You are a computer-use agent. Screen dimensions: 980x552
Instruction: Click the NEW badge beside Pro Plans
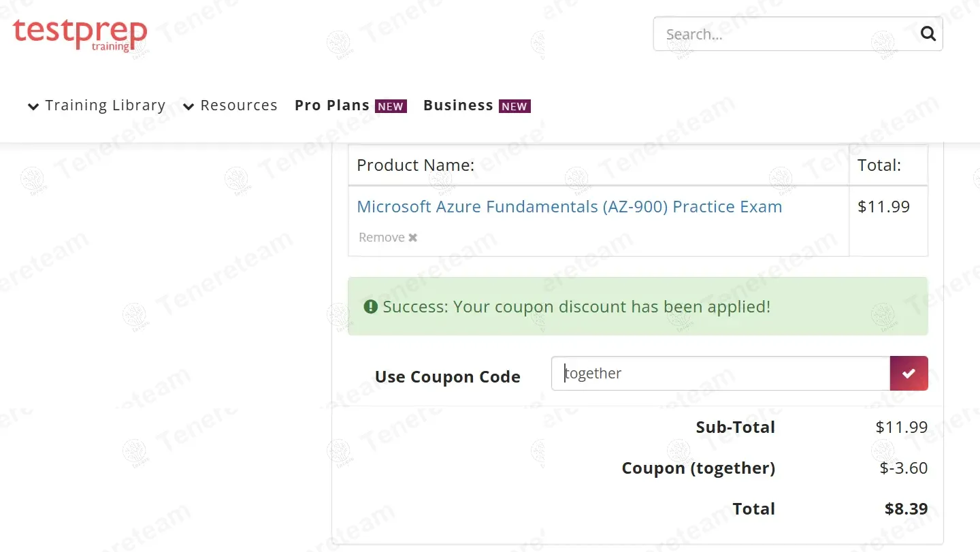[391, 106]
